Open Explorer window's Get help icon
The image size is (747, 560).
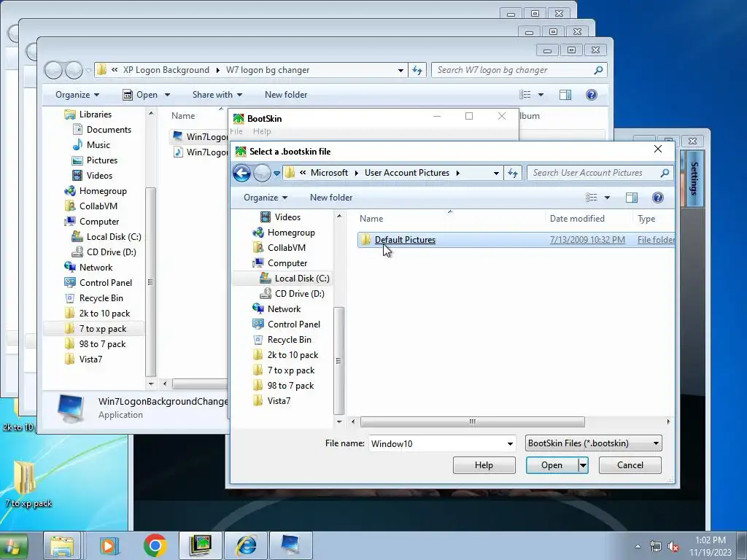[591, 95]
